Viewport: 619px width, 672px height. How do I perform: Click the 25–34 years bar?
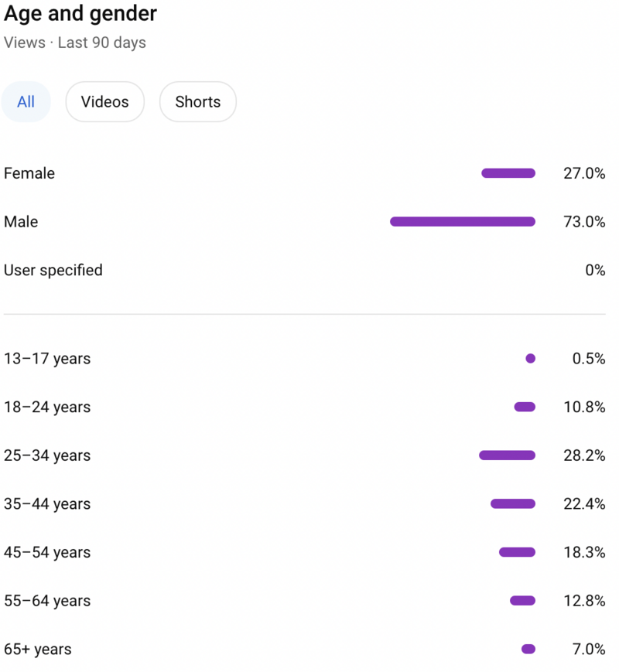(507, 455)
